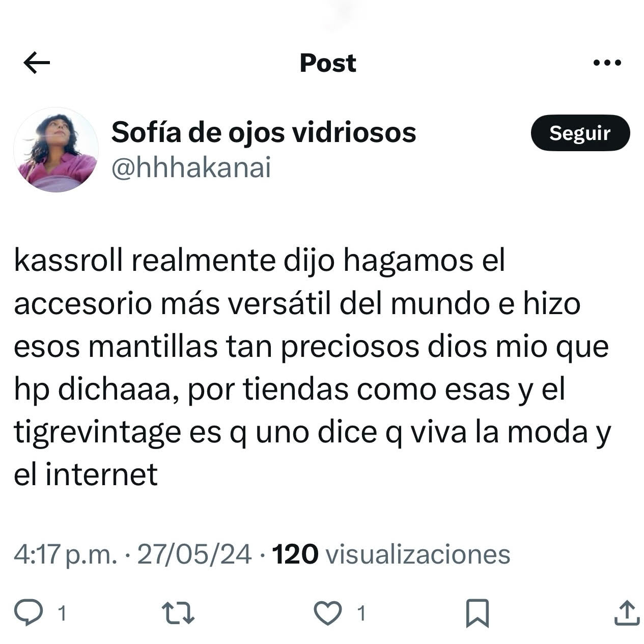Open the like count number 1
The image size is (644, 644).
[x=361, y=613]
